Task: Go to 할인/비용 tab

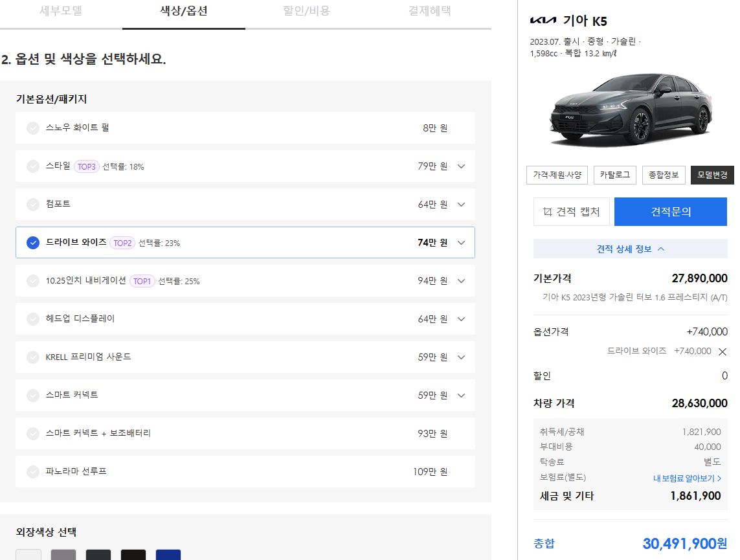Action: [306, 11]
